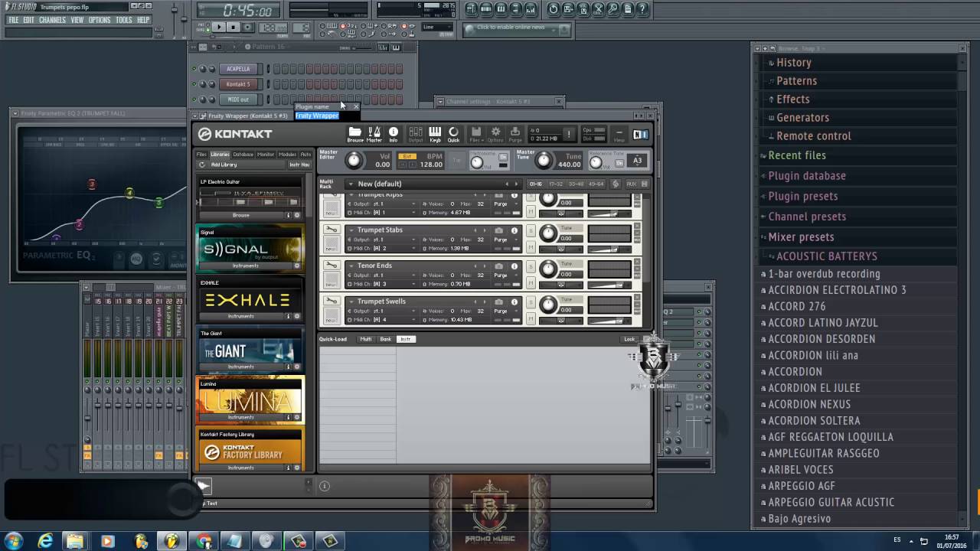
Task: Expand Channel presets in the FL browser
Action: 807,217
